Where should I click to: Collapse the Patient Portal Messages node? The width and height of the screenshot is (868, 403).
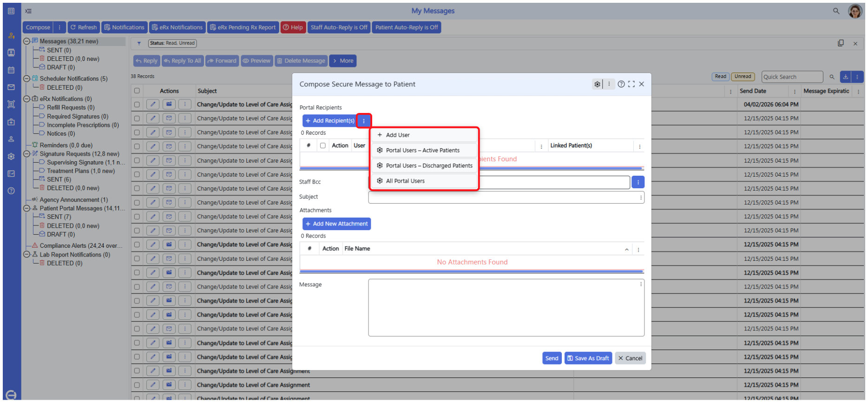(26, 209)
